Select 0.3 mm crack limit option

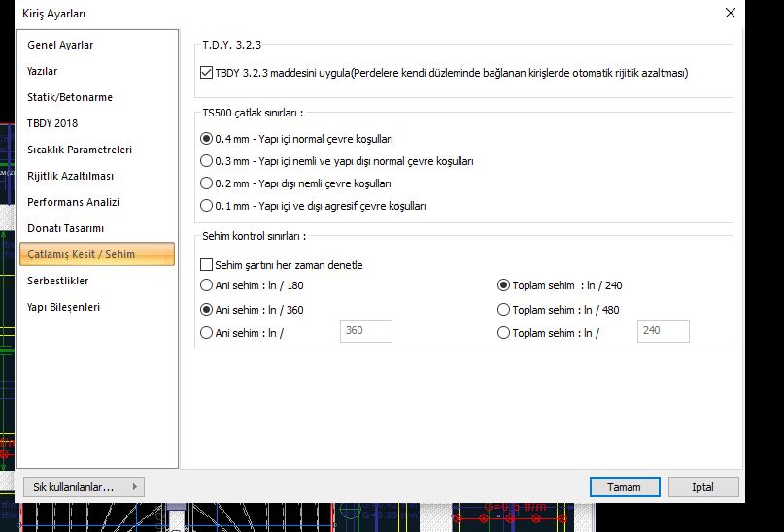pos(206,161)
